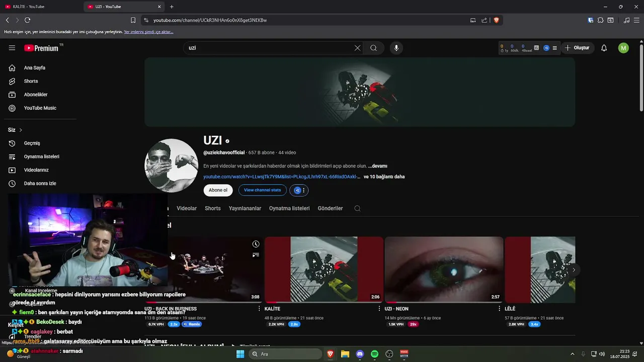Open the notifications bell

click(x=604, y=48)
